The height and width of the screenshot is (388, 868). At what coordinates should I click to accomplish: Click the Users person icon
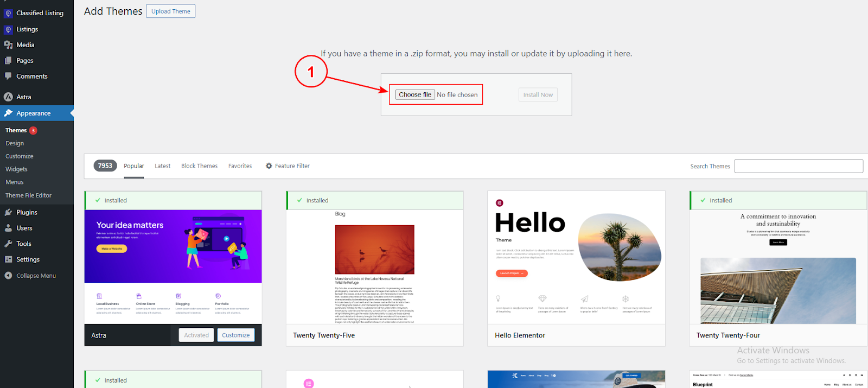tap(8, 228)
